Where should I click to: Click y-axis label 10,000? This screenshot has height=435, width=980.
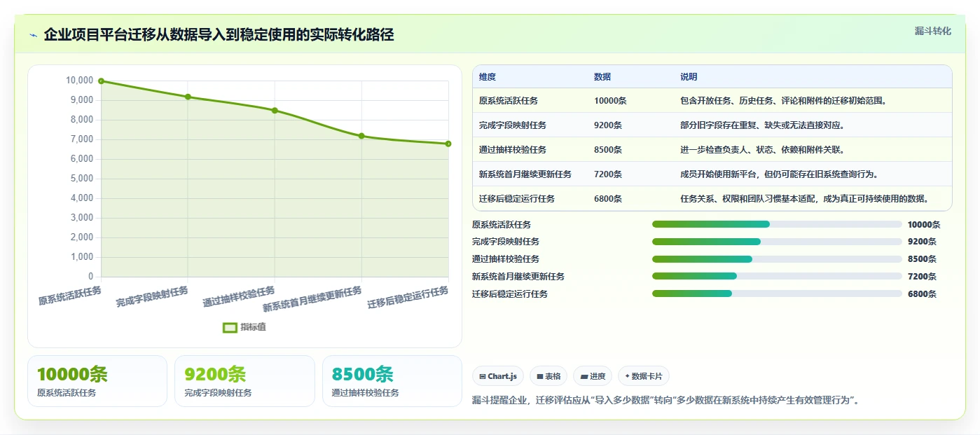point(80,81)
